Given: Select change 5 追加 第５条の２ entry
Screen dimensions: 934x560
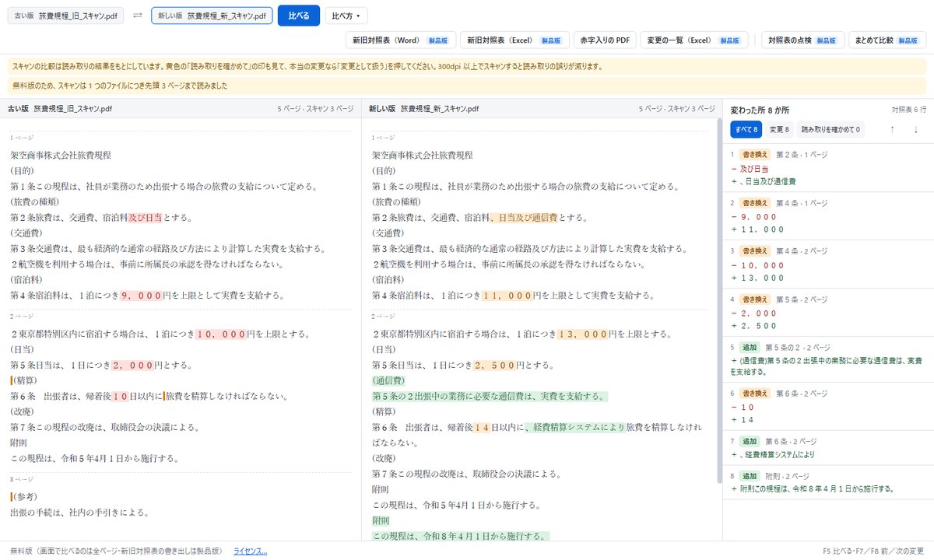Looking at the screenshot, I should 828,359.
